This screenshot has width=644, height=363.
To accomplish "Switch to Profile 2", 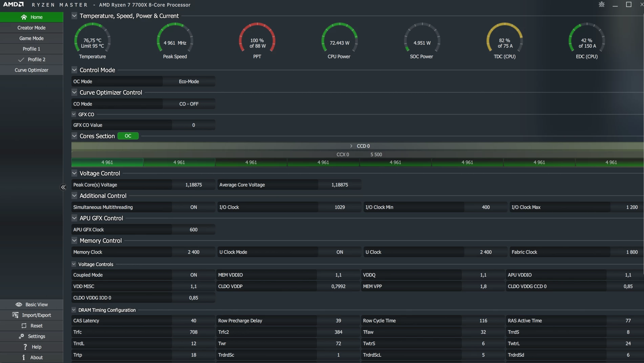I will (x=31, y=60).
